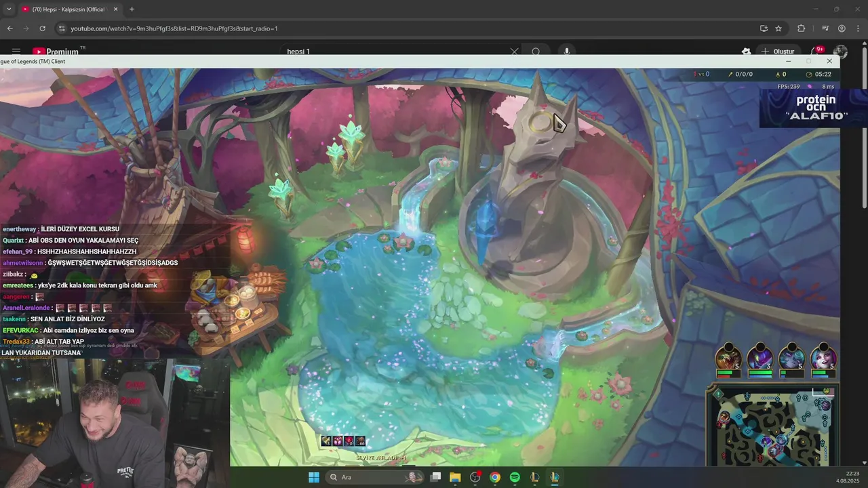Image resolution: width=868 pixels, height=488 pixels.
Task: Open YouTube account avatar menu
Action: click(840, 52)
